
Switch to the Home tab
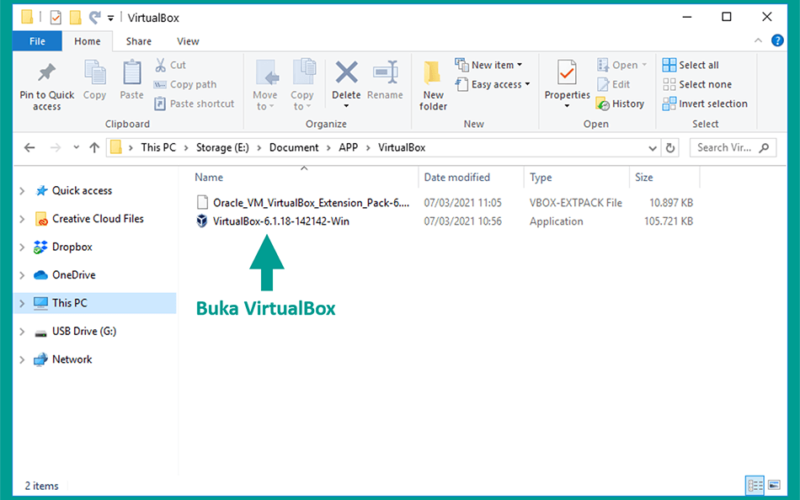pos(87,41)
